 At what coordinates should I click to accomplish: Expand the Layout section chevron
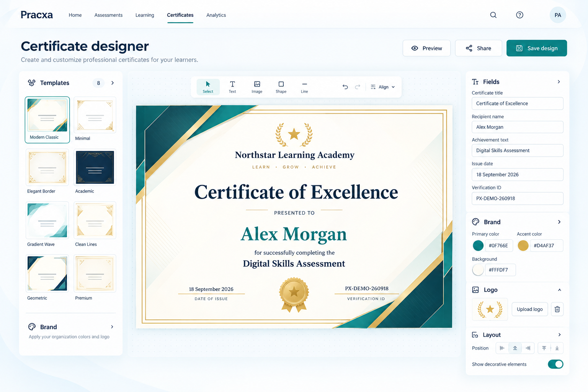pyautogui.click(x=559, y=335)
